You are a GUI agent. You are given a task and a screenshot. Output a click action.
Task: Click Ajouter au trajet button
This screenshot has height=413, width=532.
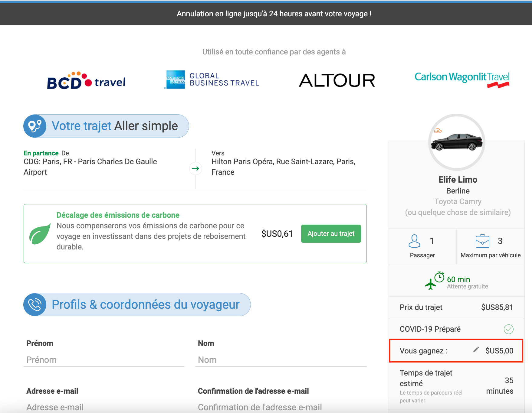click(331, 234)
